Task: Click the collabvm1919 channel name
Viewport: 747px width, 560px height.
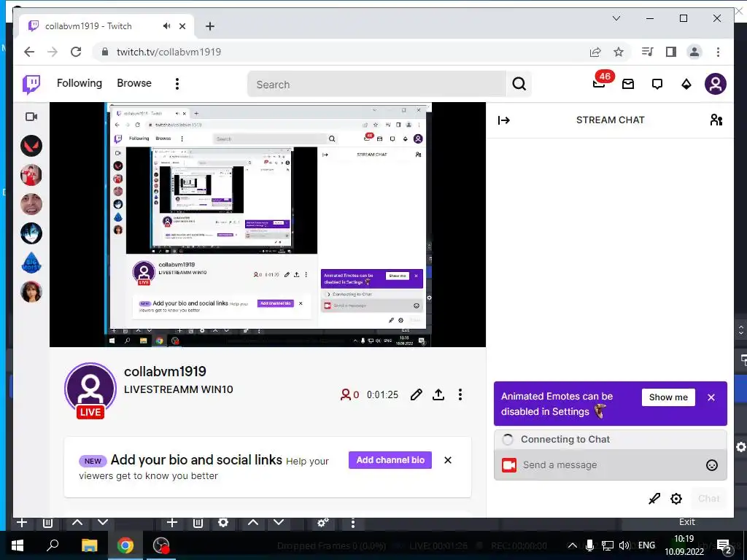Action: [x=165, y=371]
